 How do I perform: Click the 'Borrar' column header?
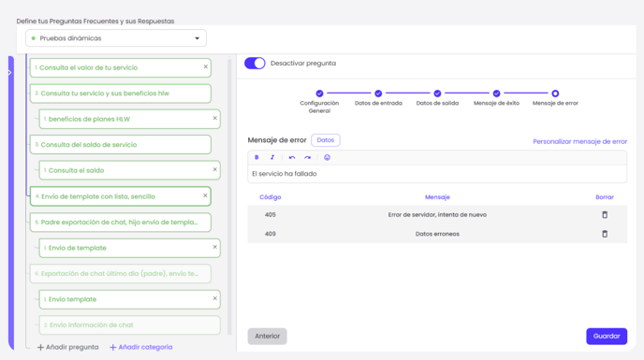605,197
